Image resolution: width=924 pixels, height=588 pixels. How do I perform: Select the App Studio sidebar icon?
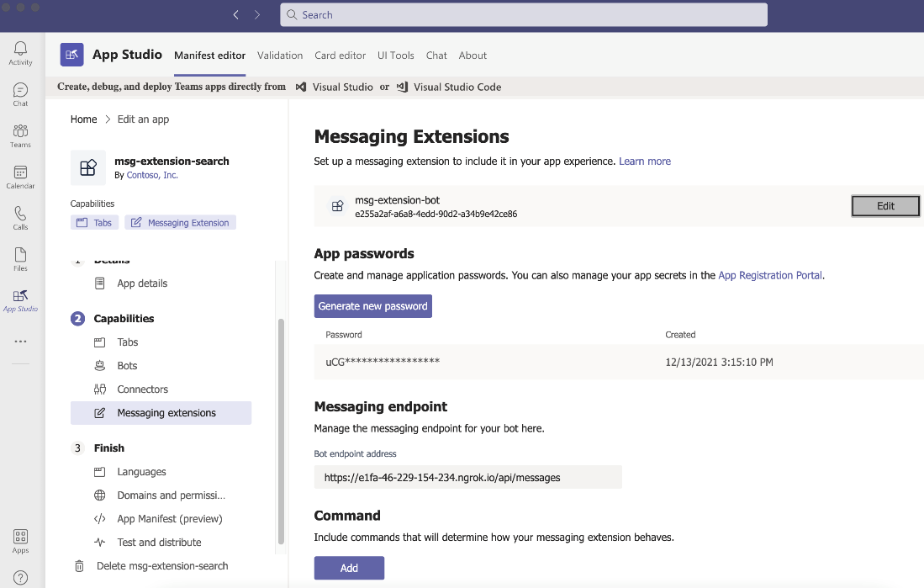[x=20, y=295]
